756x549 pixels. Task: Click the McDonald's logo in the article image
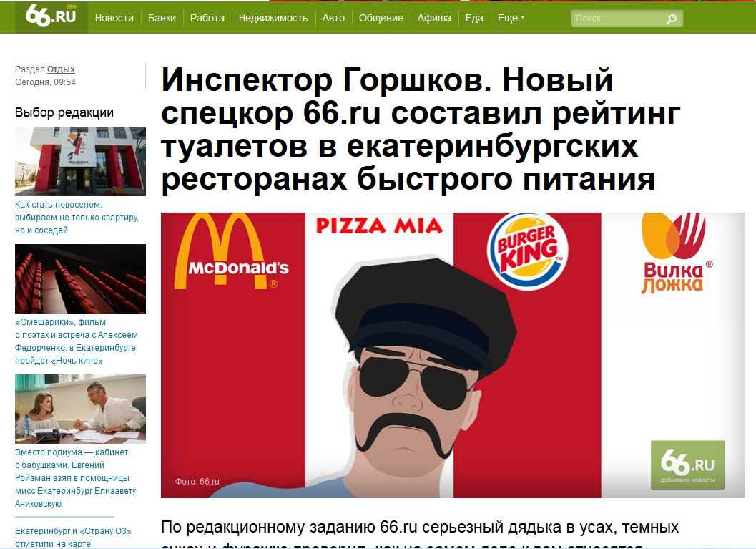(232, 251)
